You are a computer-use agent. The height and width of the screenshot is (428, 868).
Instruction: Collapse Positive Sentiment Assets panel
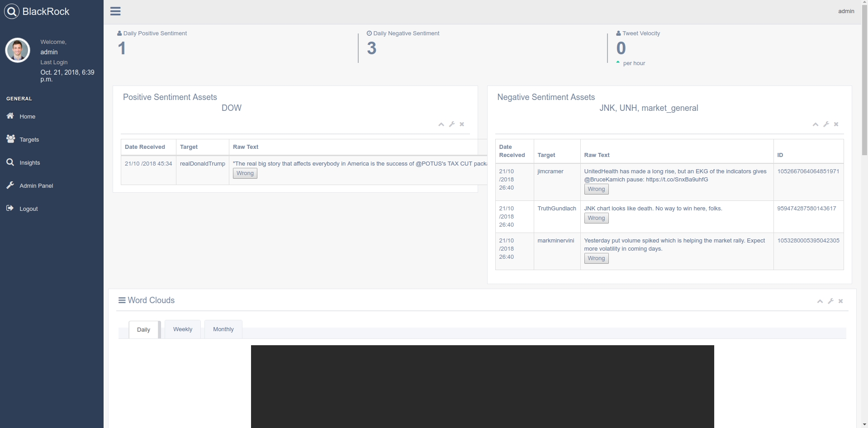tap(441, 124)
